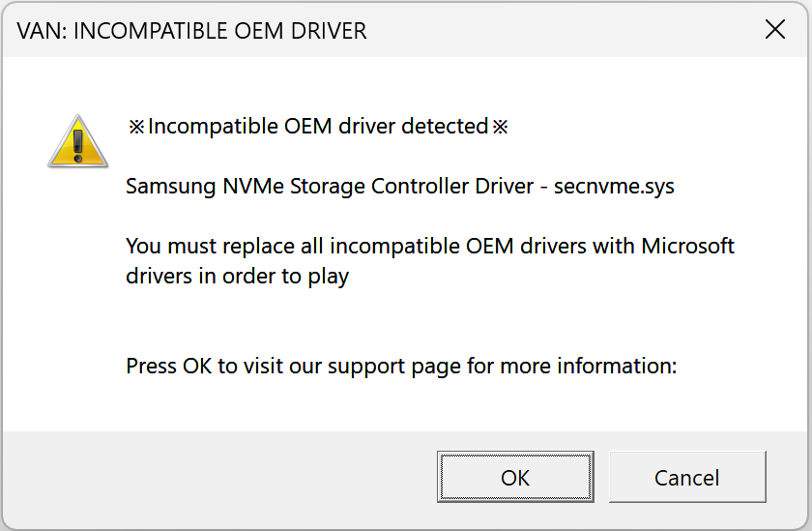The height and width of the screenshot is (531, 812).
Task: Close the dialog with the X button
Action: (x=774, y=29)
